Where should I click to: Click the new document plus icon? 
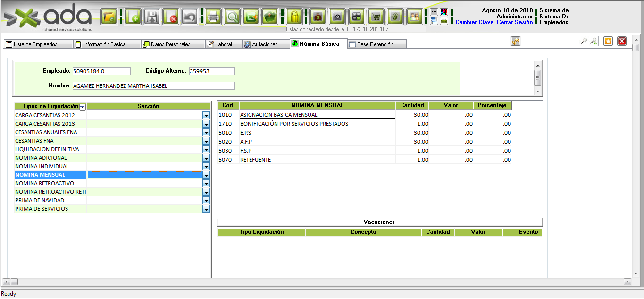click(x=134, y=17)
